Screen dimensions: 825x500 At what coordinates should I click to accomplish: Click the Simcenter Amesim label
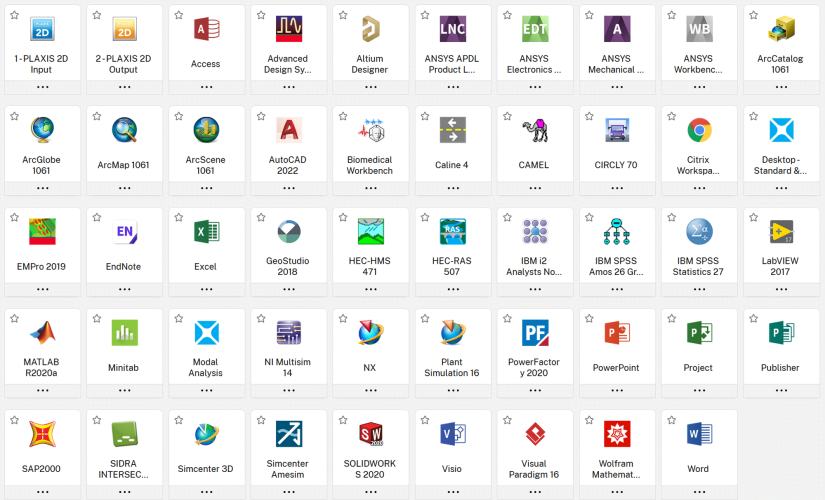point(287,469)
